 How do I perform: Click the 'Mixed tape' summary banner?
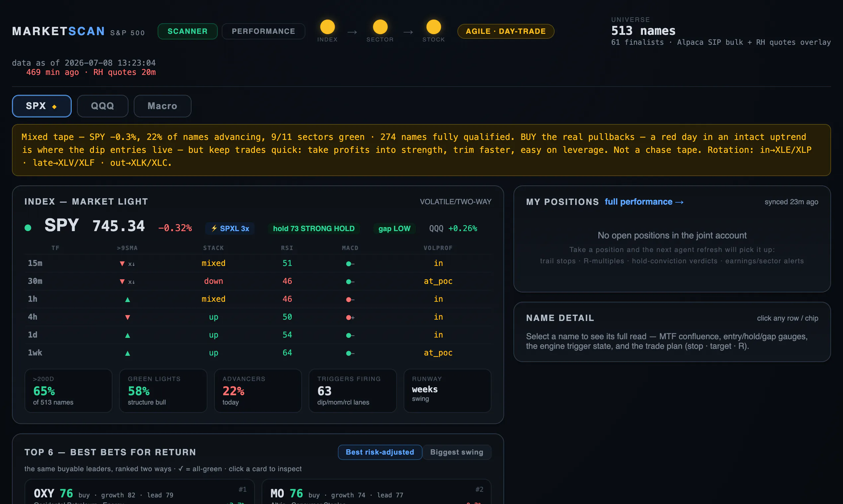point(421,150)
